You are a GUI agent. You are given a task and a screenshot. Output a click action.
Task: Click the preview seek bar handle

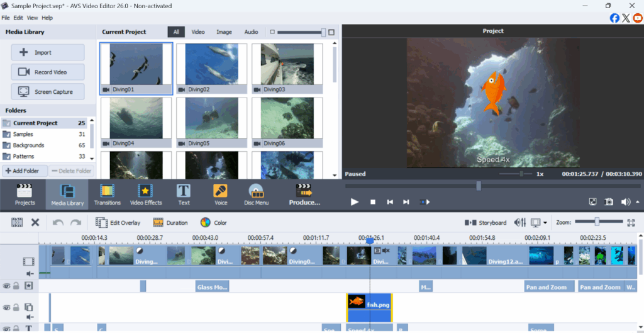click(479, 186)
